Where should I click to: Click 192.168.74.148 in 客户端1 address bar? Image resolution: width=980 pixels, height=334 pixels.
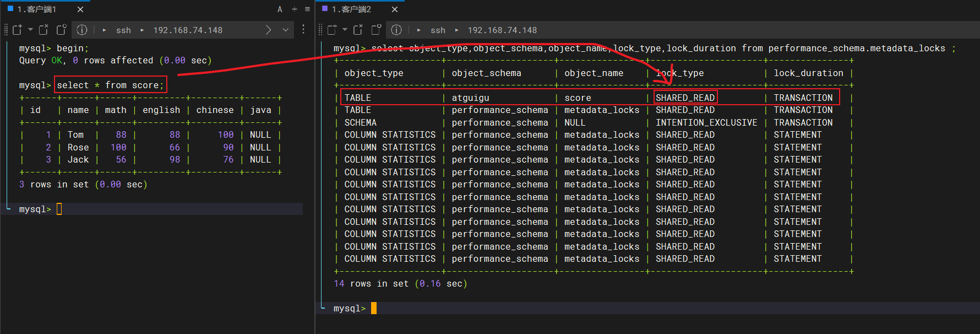[x=188, y=30]
